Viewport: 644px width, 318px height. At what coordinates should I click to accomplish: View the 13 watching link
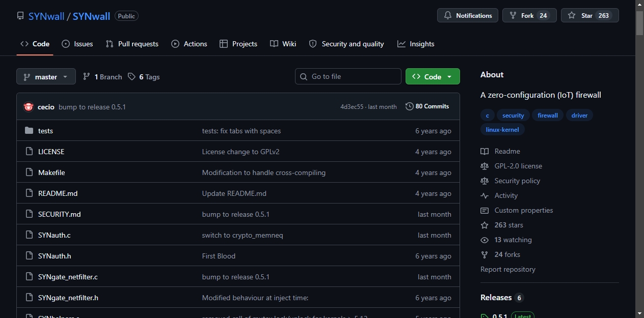pos(506,240)
